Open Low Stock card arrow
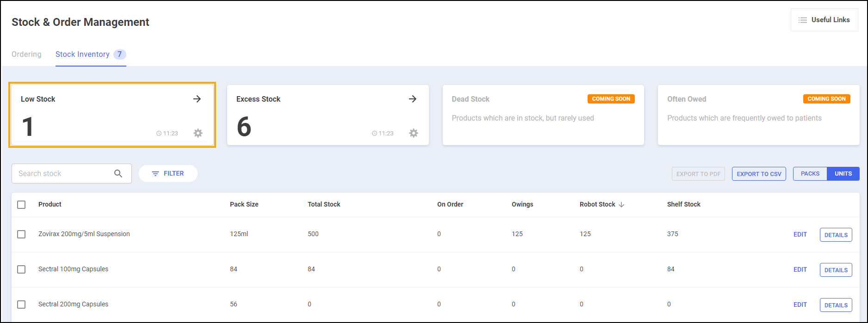The width and height of the screenshot is (868, 323). 197,99
